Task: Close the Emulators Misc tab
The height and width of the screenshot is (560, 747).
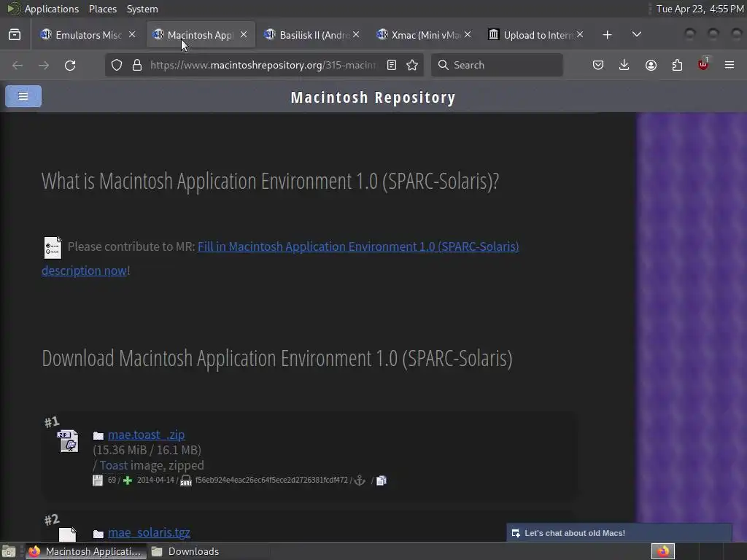Action: (x=132, y=34)
